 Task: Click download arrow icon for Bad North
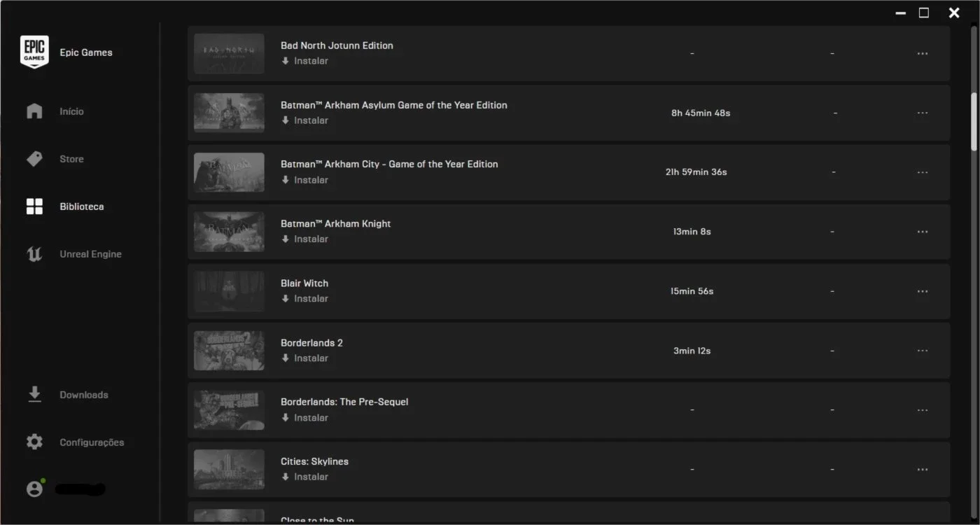285,61
